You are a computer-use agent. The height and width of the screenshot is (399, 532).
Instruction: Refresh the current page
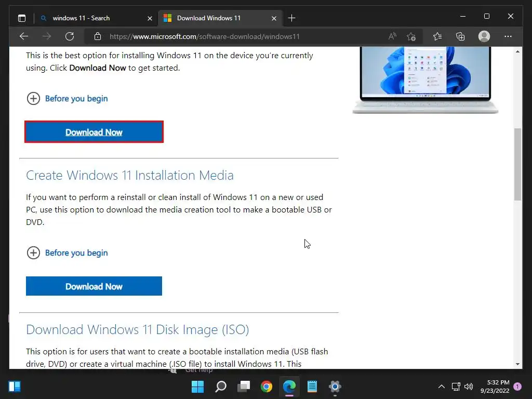tap(70, 36)
